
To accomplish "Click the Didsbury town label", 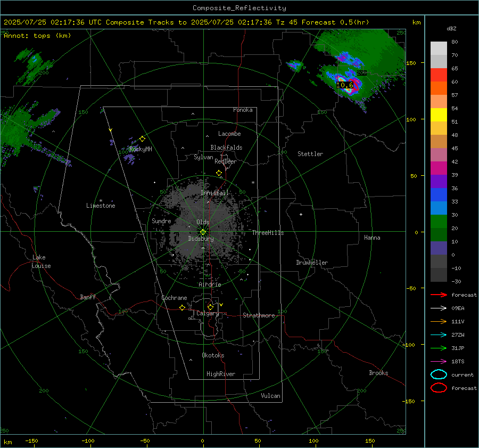I will click(201, 239).
